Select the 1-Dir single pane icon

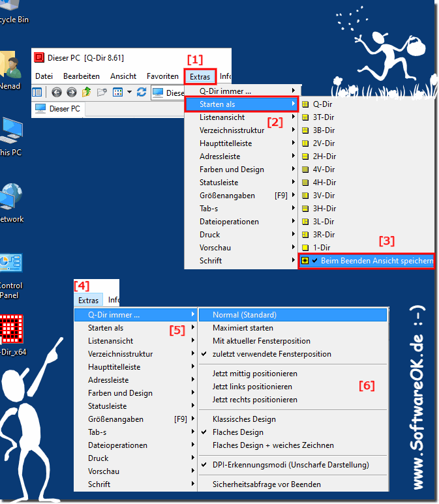tap(305, 248)
